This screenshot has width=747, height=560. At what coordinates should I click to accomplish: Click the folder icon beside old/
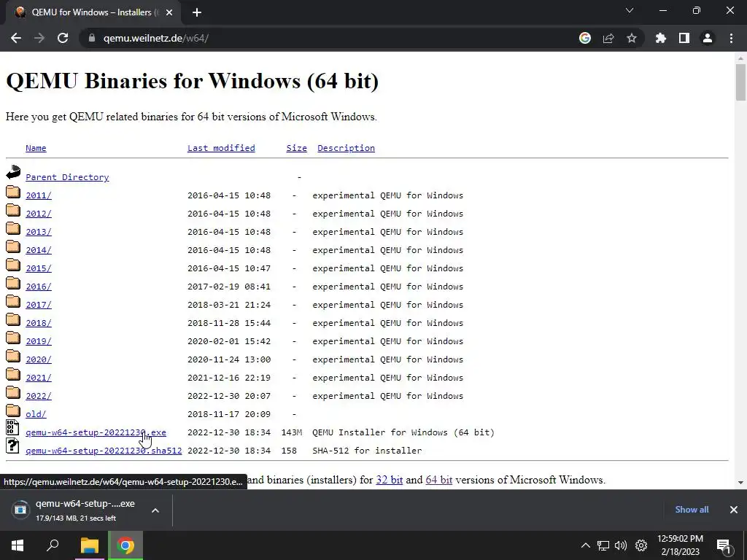13,411
